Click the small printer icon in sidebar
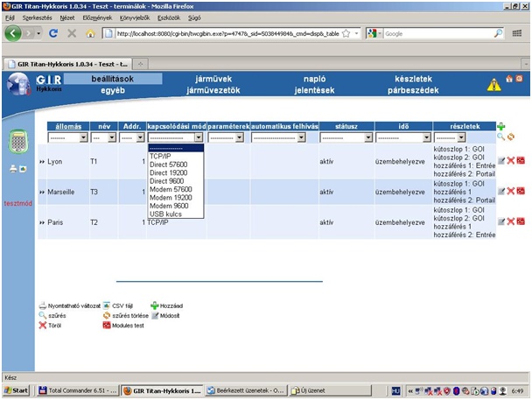 (13, 169)
